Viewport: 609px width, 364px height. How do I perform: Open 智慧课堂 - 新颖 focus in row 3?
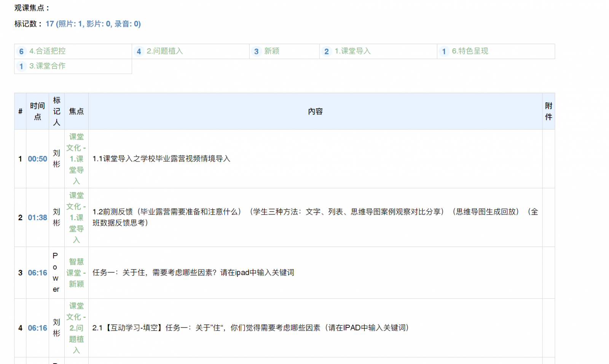[x=76, y=273]
